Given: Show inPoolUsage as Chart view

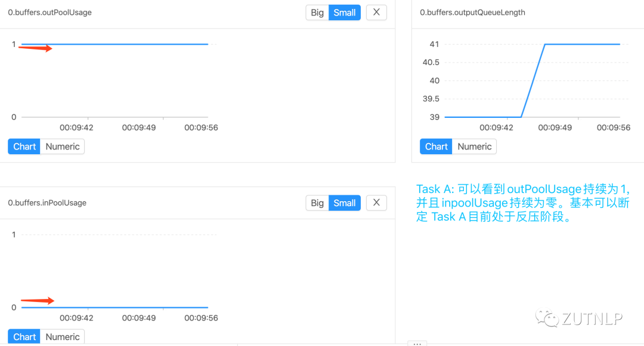Looking at the screenshot, I should (24, 336).
